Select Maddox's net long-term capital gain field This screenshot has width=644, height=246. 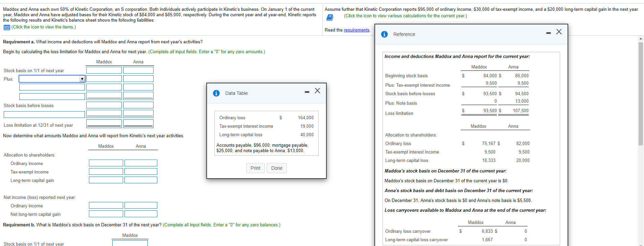tap(106, 214)
